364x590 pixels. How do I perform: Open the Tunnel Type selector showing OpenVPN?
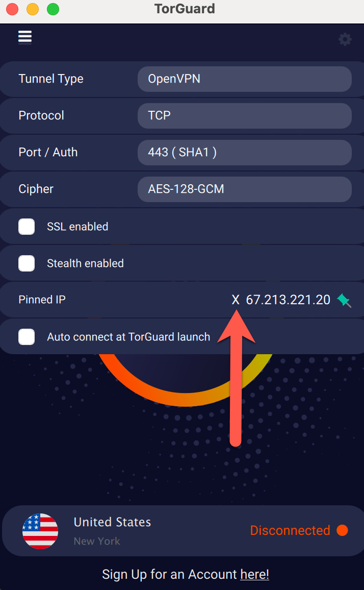tap(244, 79)
